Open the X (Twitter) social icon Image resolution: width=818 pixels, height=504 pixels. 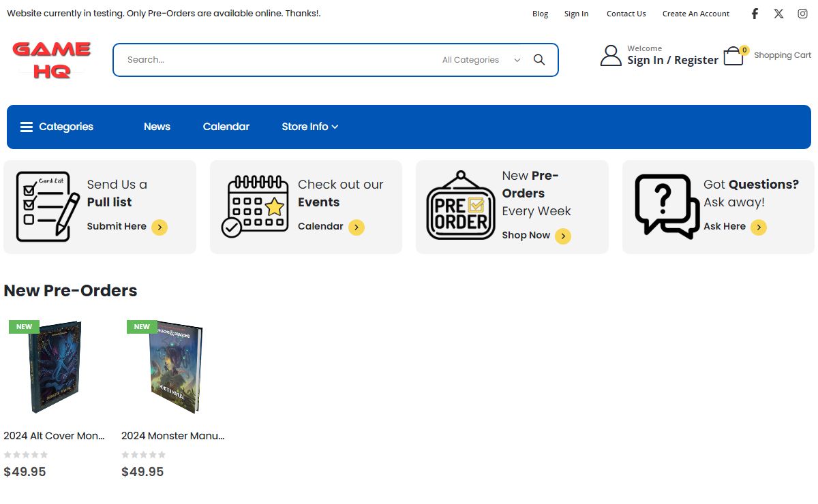[778, 14]
